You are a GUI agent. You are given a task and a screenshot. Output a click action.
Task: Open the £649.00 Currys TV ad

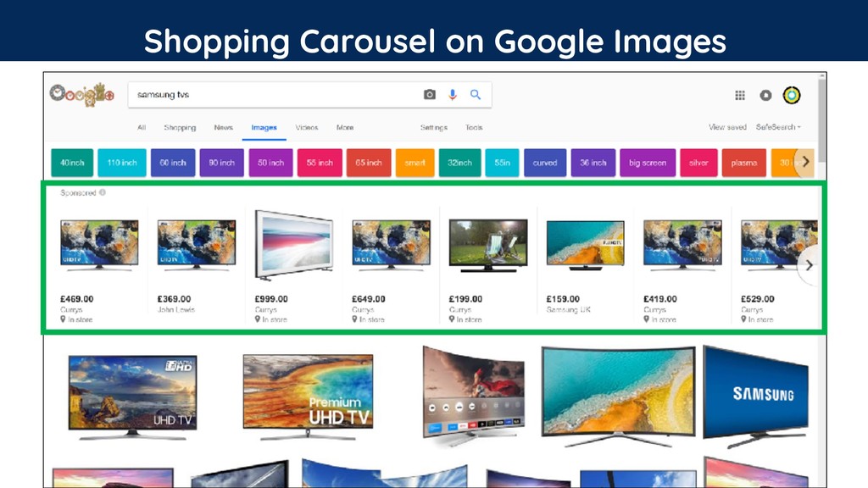(391, 265)
